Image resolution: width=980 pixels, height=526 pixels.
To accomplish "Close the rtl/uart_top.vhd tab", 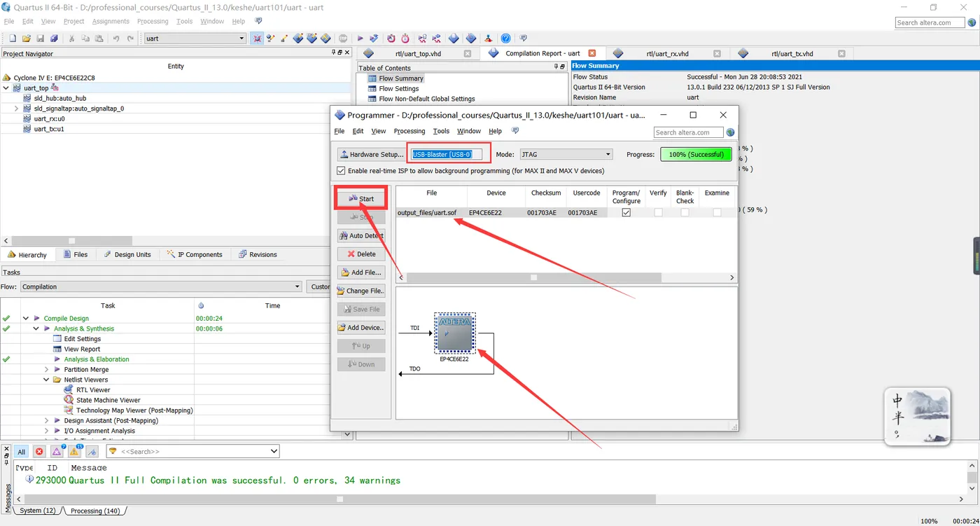I will 468,53.
